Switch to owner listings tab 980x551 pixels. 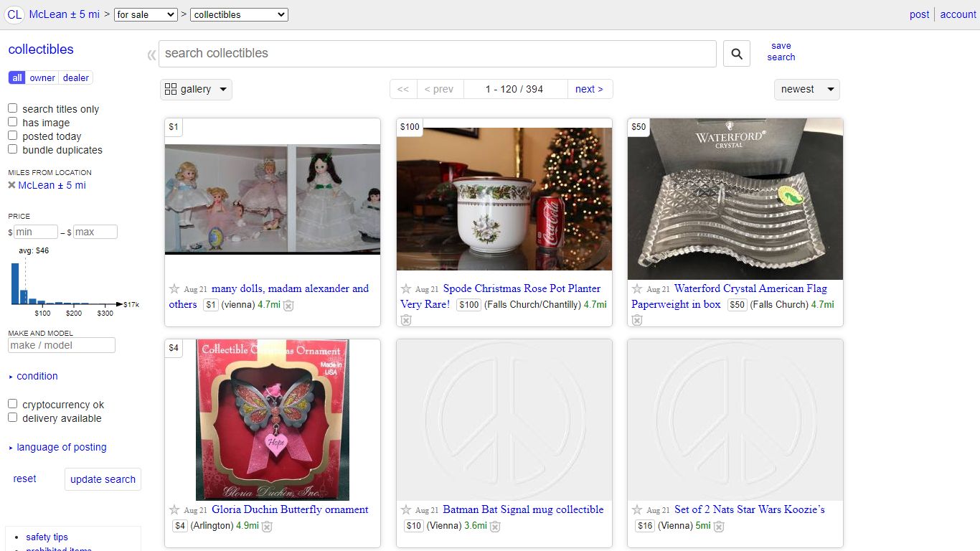[42, 77]
